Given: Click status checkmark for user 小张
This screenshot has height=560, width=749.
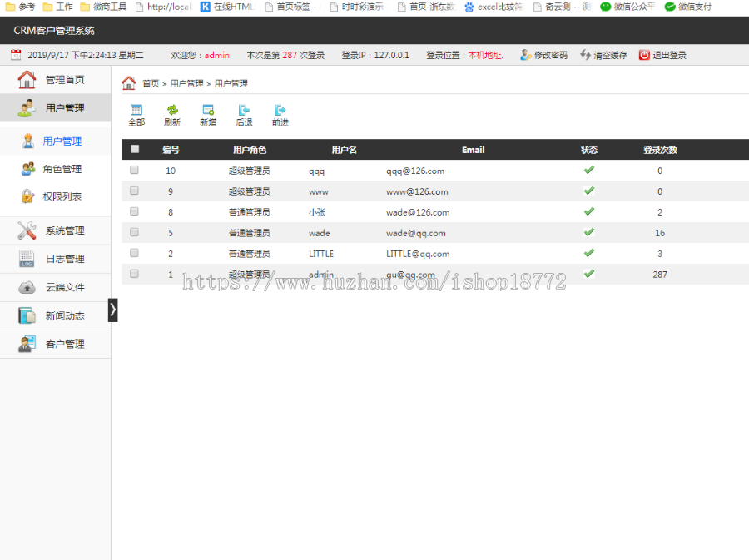Looking at the screenshot, I should pyautogui.click(x=589, y=211).
